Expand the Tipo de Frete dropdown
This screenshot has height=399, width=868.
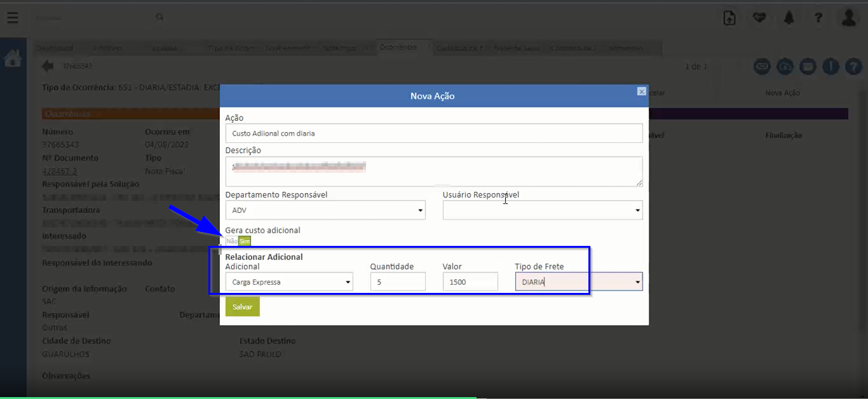point(578,282)
